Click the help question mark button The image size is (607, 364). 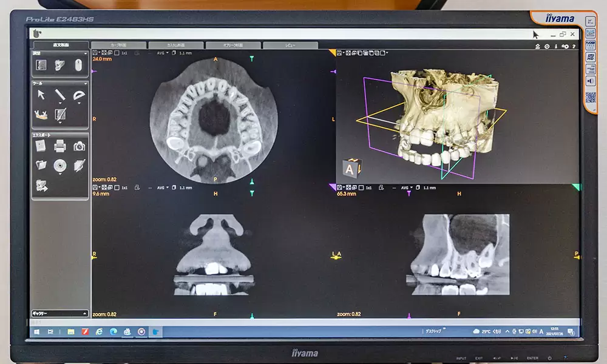click(573, 46)
